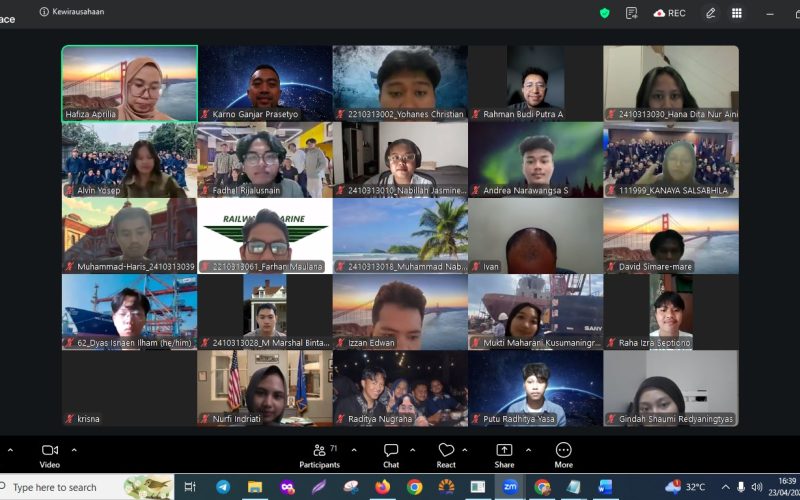This screenshot has height=500, width=800.
Task: Open the annotate pen icon
Action: 710,13
